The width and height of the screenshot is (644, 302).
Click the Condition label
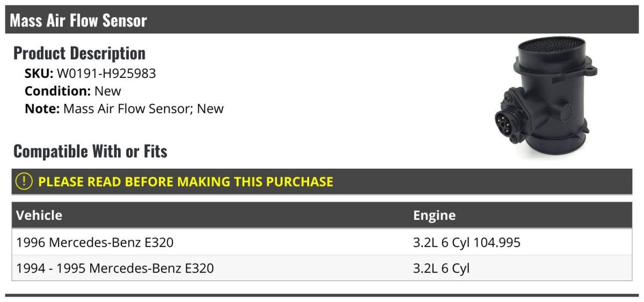pyautogui.click(x=58, y=91)
